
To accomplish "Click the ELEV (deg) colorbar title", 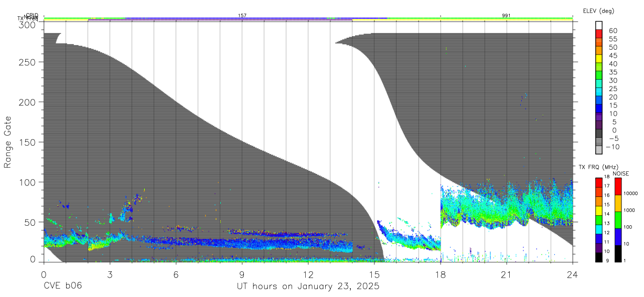I will coord(598,10).
